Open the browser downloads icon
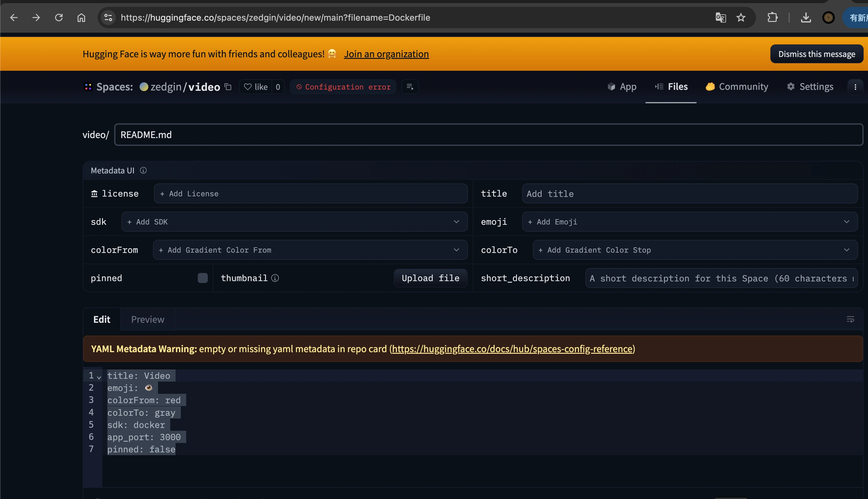Image resolution: width=868 pixels, height=499 pixels. (x=806, y=18)
